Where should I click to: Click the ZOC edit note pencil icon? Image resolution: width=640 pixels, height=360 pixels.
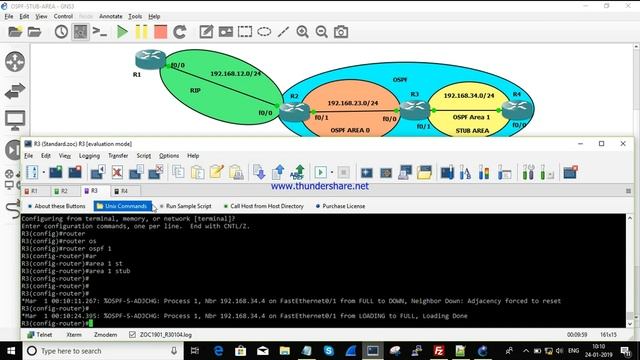pyautogui.click(x=216, y=172)
